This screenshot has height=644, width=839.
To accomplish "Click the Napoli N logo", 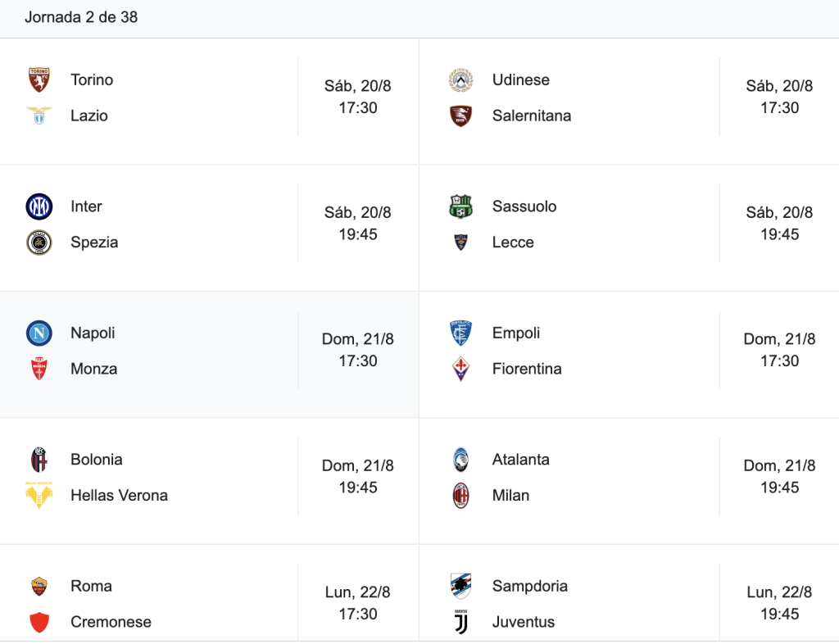I will click(39, 333).
